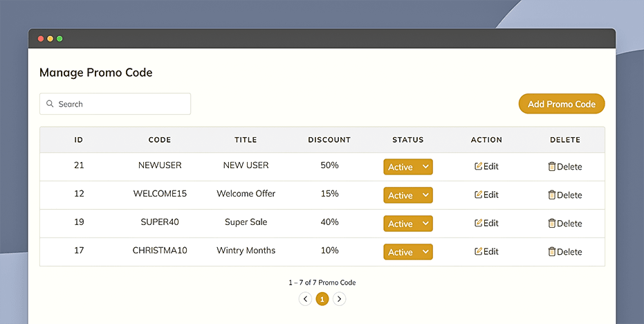This screenshot has width=644, height=324.
Task: Click the SUPER40 code cell
Action: (x=160, y=222)
